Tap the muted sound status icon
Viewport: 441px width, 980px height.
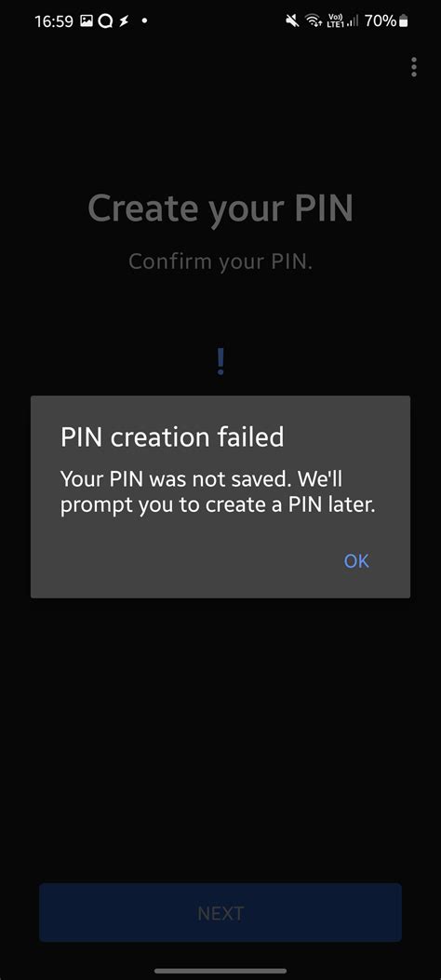point(292,21)
